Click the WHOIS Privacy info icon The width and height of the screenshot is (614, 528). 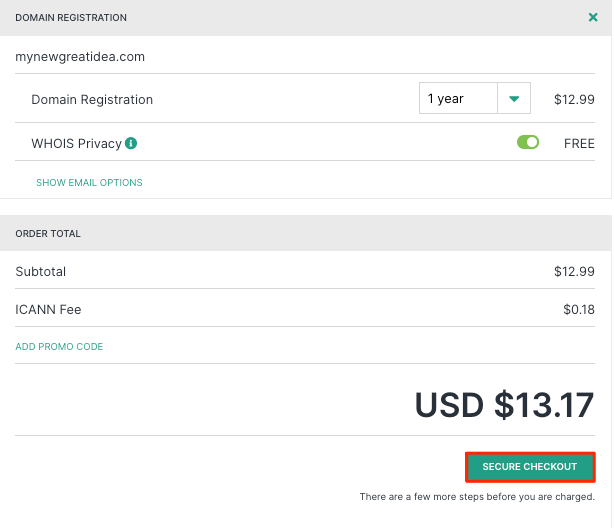pyautogui.click(x=131, y=143)
